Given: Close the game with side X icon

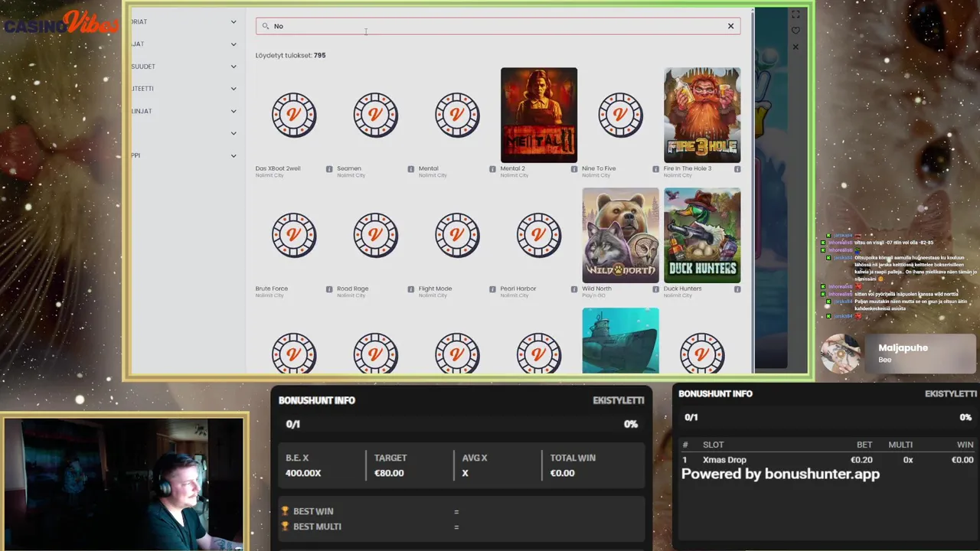Looking at the screenshot, I should click(795, 47).
